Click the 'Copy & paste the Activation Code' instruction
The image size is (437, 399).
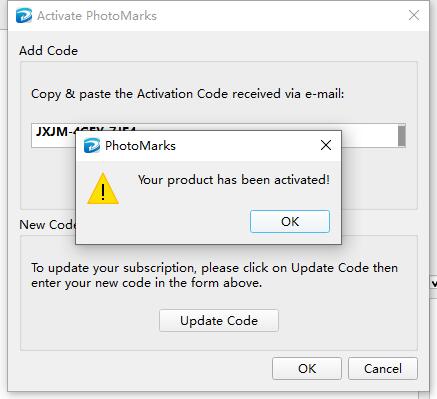(x=187, y=94)
